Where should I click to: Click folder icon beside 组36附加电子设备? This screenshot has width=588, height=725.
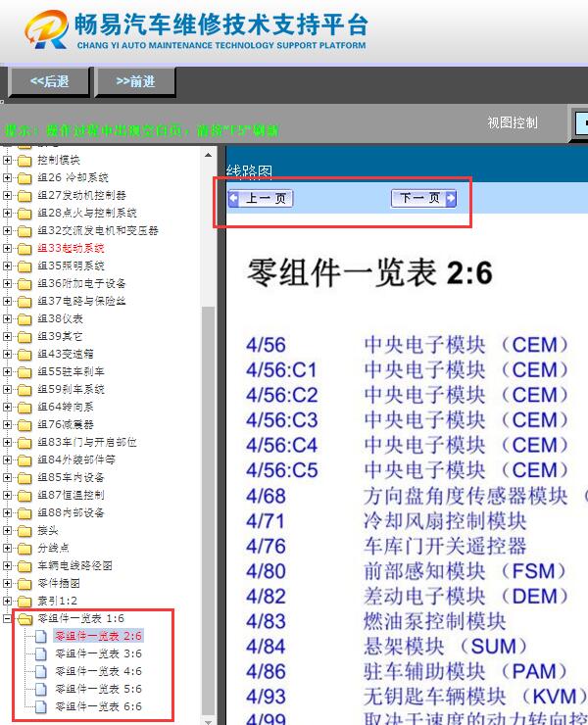pos(24,284)
